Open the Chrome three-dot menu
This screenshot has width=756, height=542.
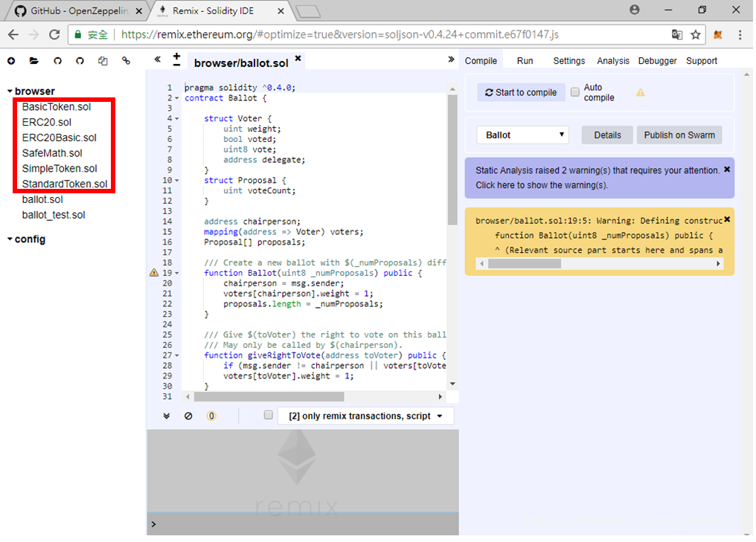(740, 35)
